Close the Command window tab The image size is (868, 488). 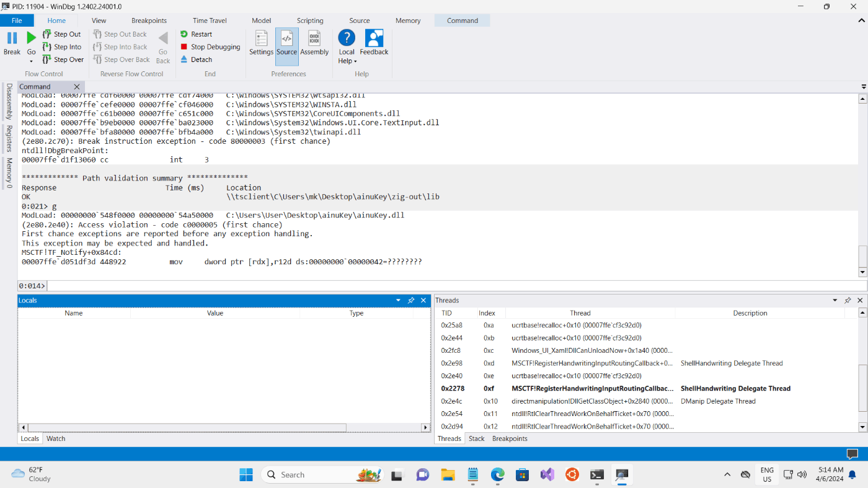pos(77,87)
